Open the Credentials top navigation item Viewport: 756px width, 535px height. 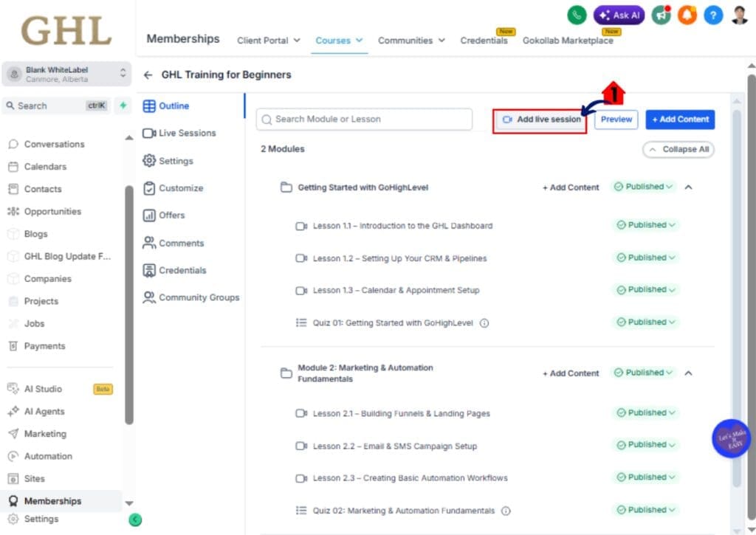tap(484, 41)
